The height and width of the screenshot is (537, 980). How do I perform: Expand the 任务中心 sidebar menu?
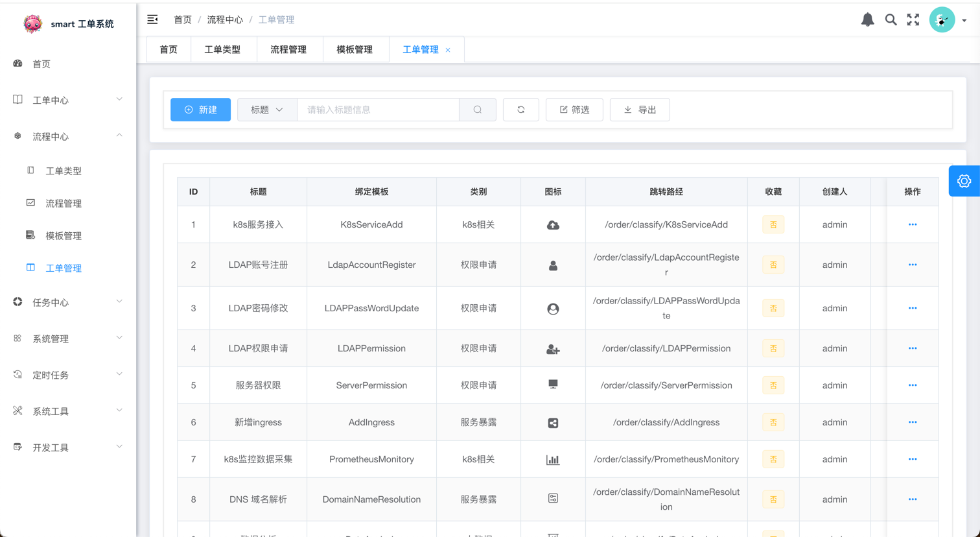(x=68, y=302)
